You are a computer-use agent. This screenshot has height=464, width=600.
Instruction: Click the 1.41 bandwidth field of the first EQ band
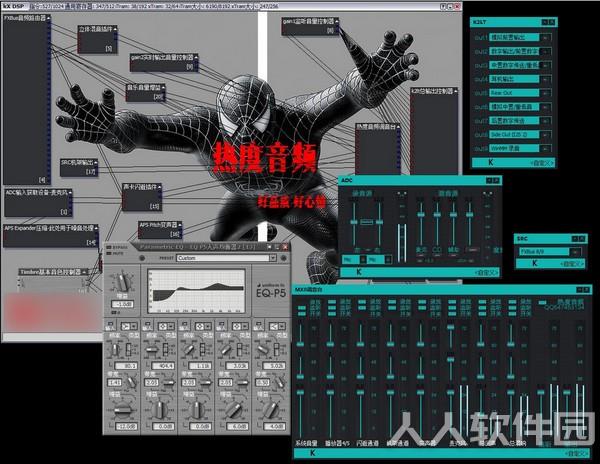pos(114,382)
